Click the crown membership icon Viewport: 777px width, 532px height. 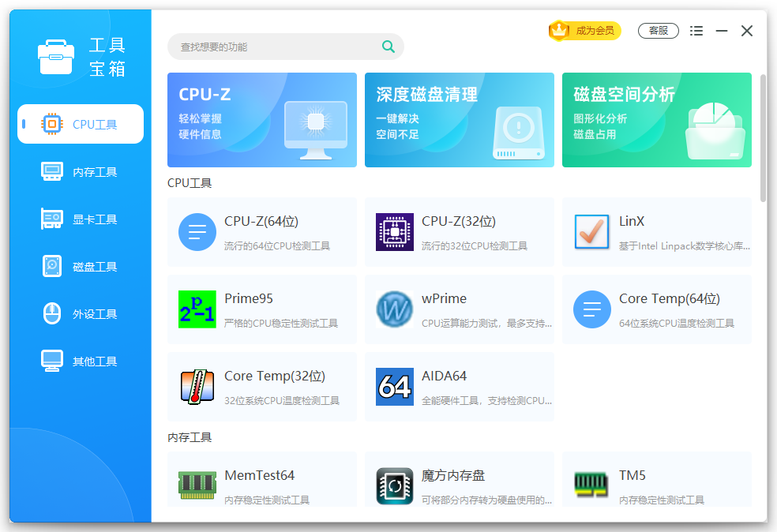[560, 31]
